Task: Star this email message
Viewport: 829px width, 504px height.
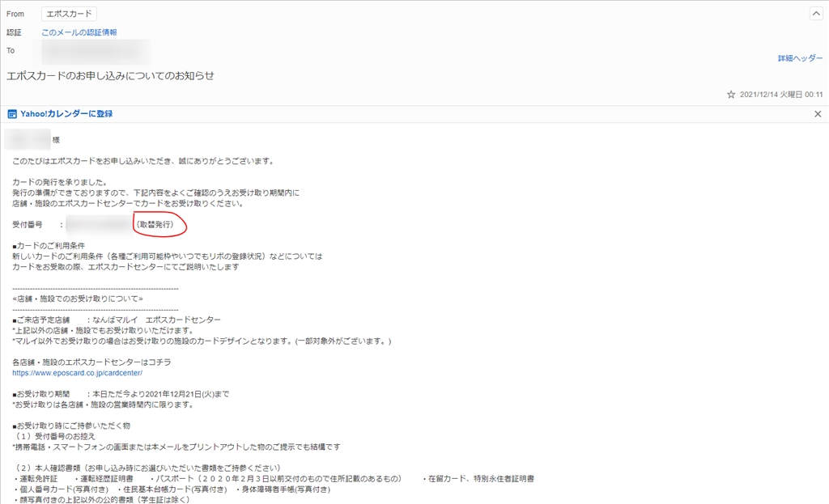Action: point(731,95)
